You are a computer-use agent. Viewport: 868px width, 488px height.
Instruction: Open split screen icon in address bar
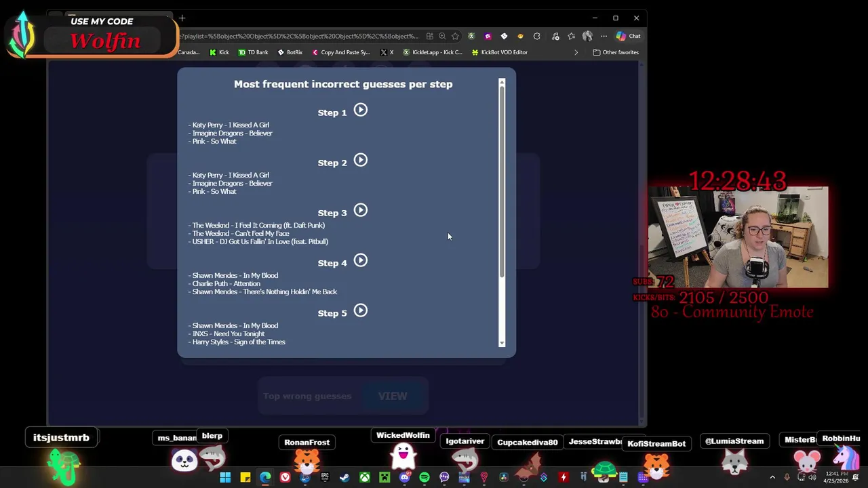(x=429, y=36)
